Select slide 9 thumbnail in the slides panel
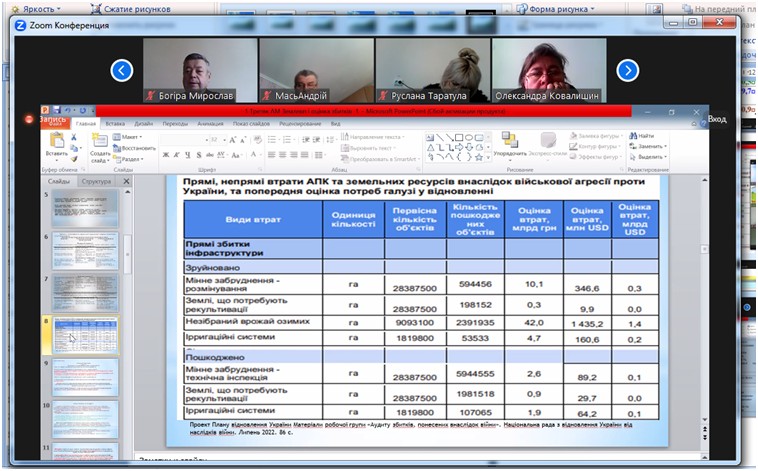Viewport: 758px width, 471px height. (85, 377)
